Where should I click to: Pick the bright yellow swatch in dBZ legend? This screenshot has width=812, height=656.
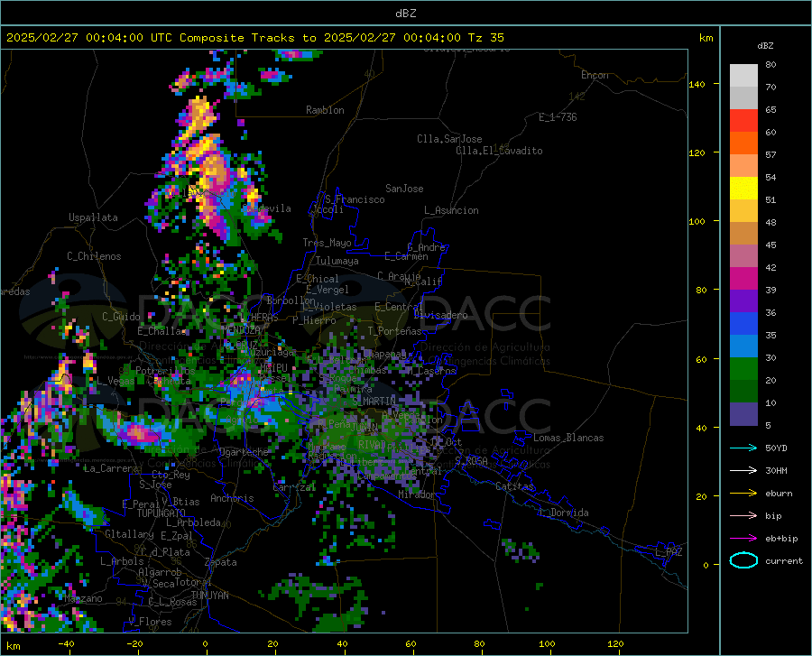coord(743,189)
